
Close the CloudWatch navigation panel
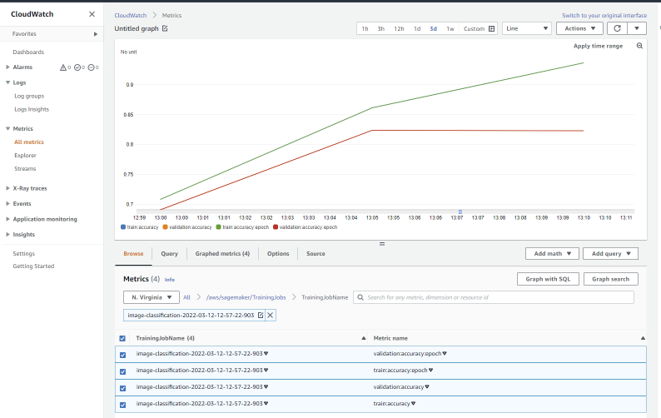point(92,14)
